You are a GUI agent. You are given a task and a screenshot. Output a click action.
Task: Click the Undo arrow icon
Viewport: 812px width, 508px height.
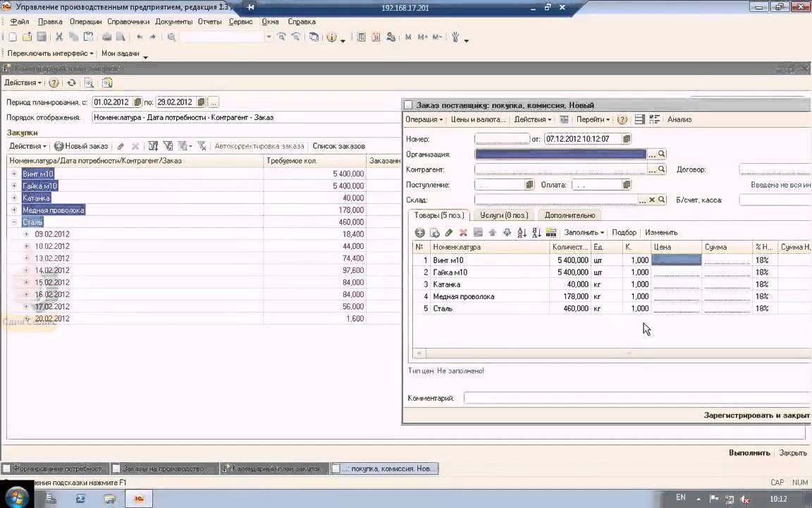[140, 37]
